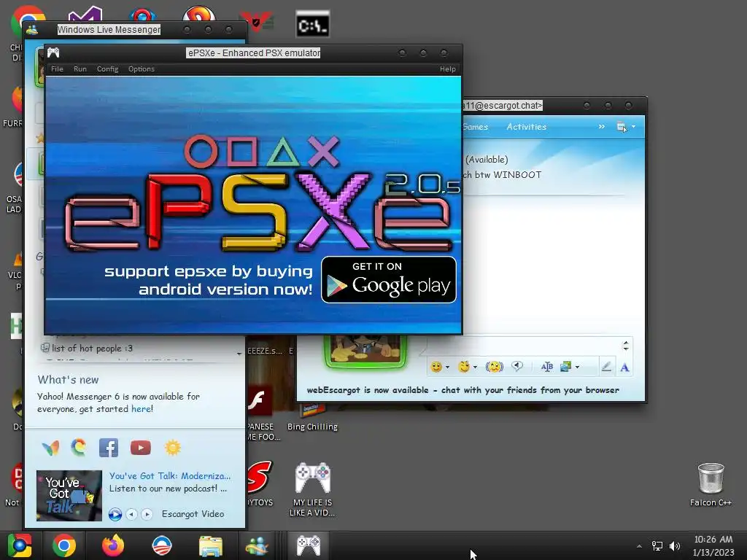The height and width of the screenshot is (560, 747).
Task: Open the Obama-logo app on the taskbar
Action: point(161,545)
